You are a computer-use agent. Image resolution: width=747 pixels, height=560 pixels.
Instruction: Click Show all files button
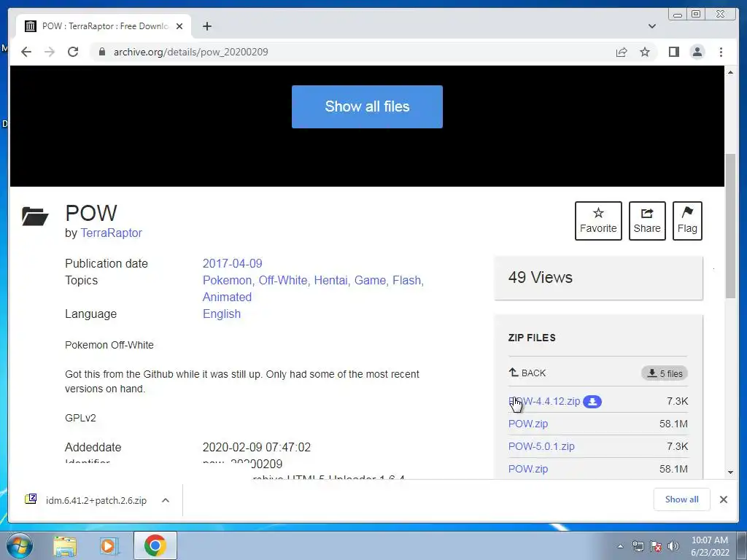(367, 106)
